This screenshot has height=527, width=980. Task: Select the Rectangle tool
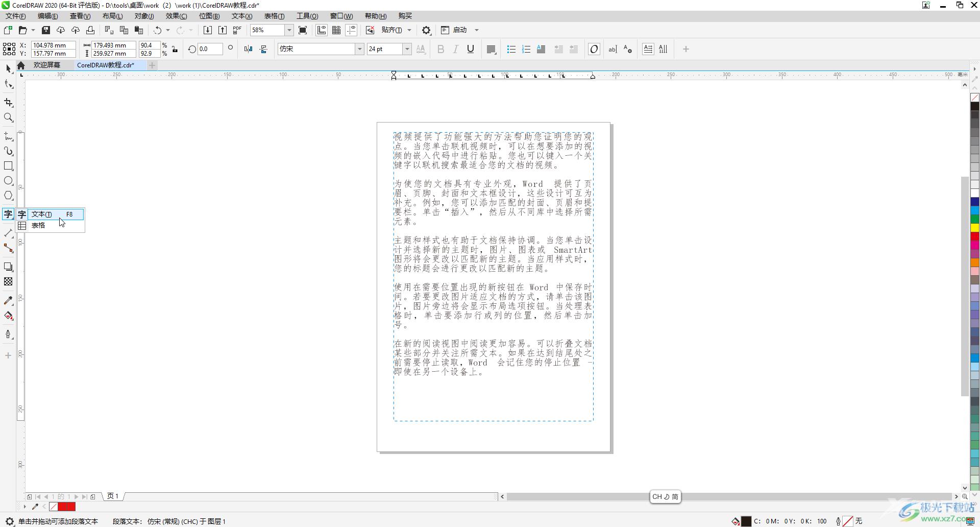[x=8, y=166]
